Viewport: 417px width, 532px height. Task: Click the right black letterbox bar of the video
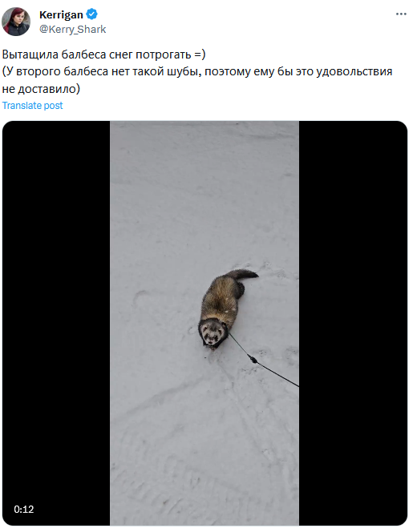click(x=353, y=323)
